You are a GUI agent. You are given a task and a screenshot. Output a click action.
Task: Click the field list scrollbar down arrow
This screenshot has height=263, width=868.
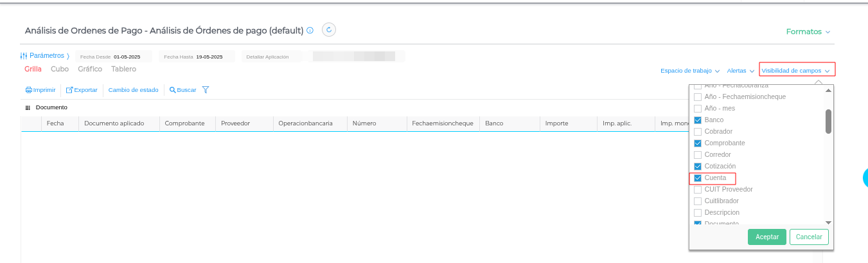[x=828, y=222]
